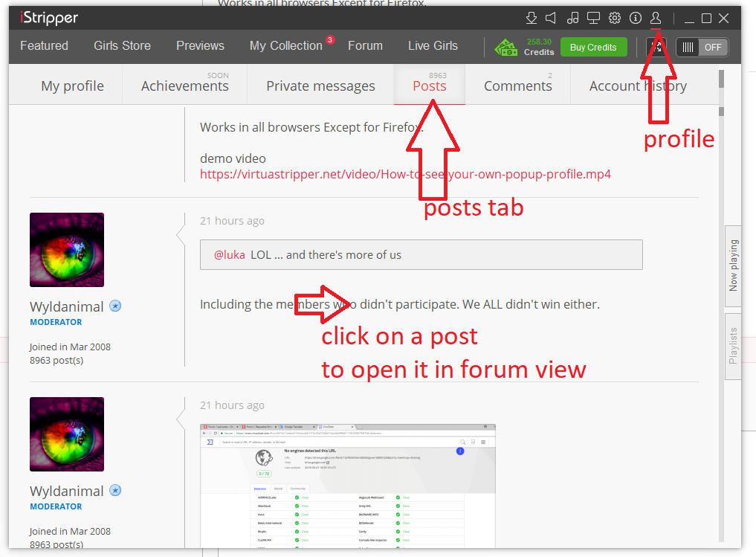Click the @luka mention link
Viewport: 756px width, 557px height.
click(x=230, y=254)
